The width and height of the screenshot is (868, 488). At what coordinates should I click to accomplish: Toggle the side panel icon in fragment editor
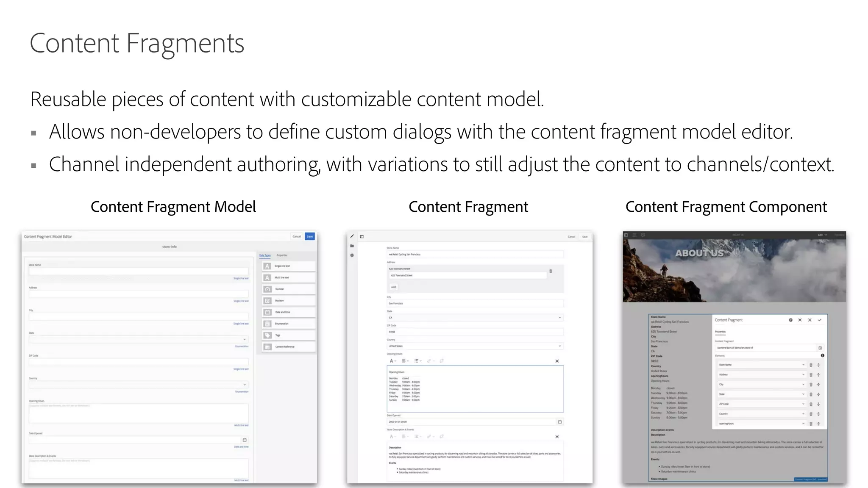click(x=362, y=236)
